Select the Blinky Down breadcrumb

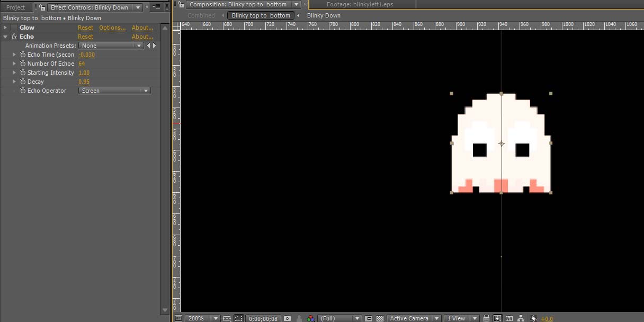tap(324, 15)
